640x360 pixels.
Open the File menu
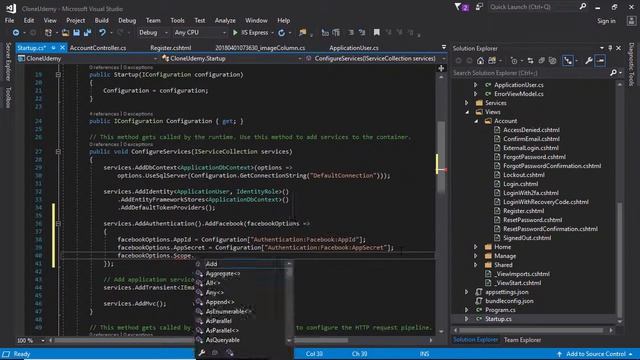click(9, 20)
